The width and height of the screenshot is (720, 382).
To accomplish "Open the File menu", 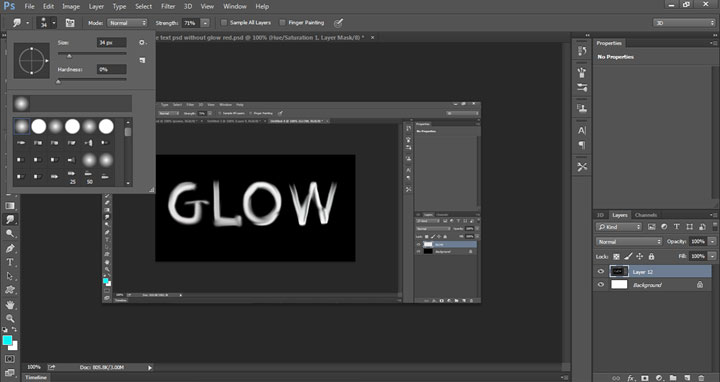I will [29, 6].
